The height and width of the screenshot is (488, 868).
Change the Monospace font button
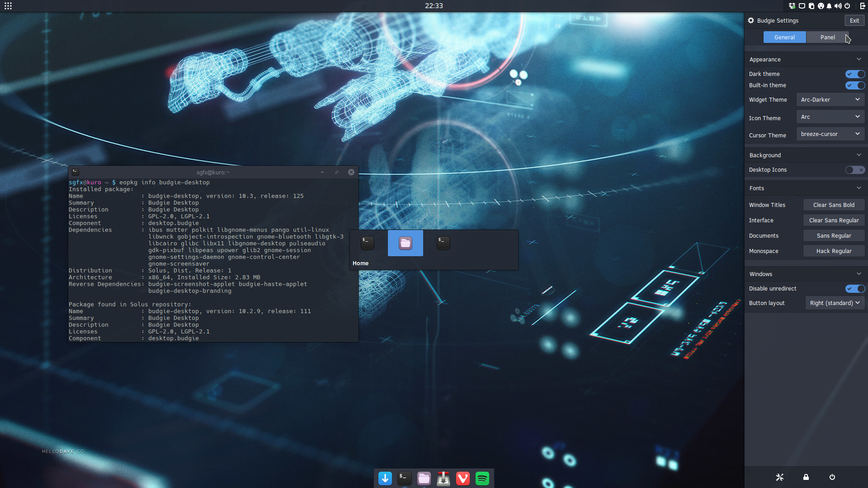tap(834, 251)
